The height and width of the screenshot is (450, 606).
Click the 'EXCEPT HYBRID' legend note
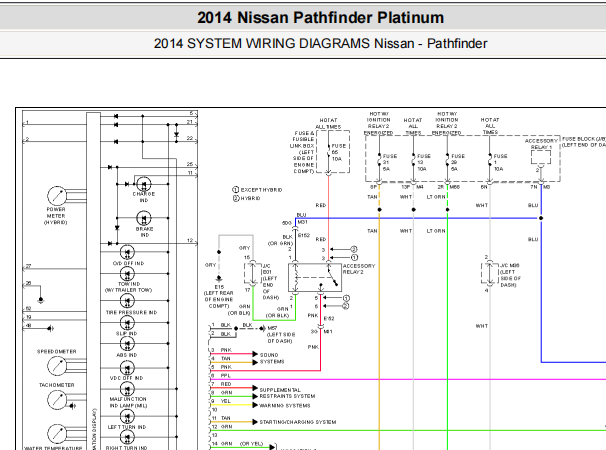[x=257, y=190]
